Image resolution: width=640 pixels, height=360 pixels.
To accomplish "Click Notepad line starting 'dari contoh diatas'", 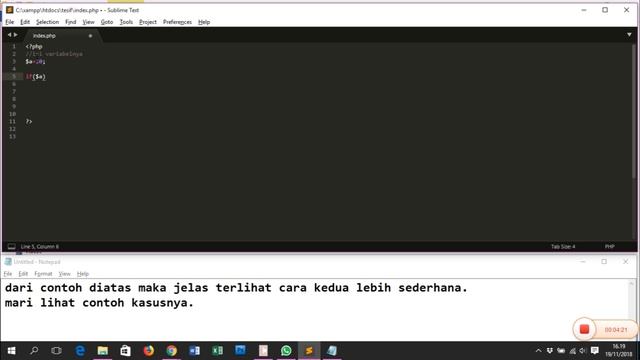I will [x=236, y=288].
